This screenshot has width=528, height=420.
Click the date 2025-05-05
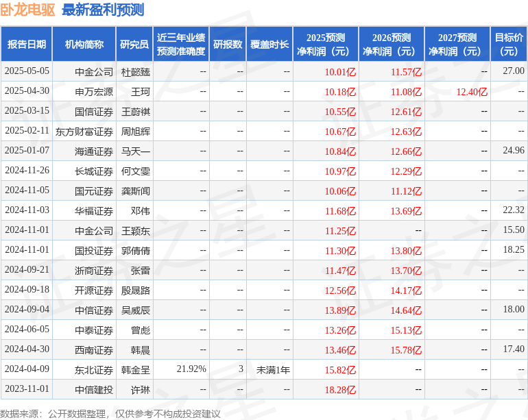(x=27, y=71)
